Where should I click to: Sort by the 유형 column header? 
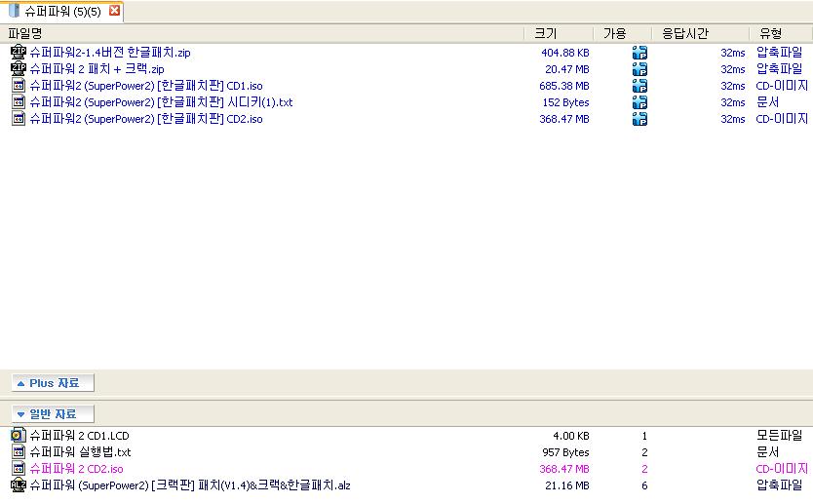click(781, 34)
